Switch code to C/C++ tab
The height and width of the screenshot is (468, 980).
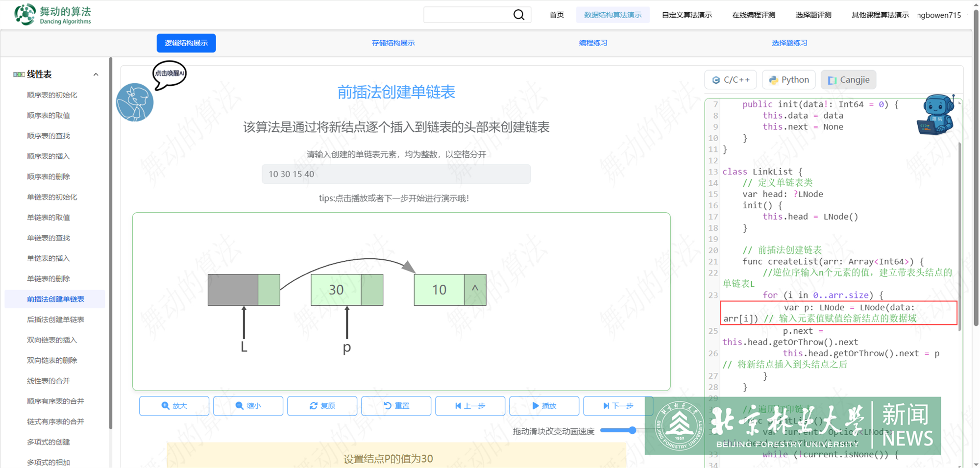[731, 80]
